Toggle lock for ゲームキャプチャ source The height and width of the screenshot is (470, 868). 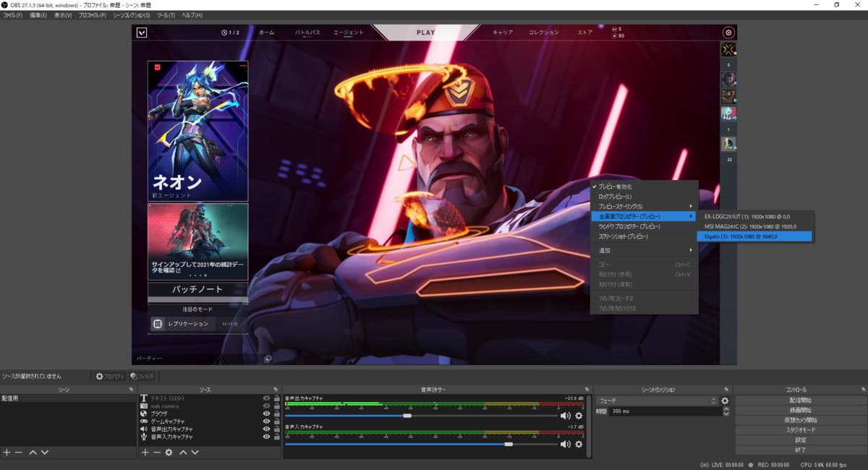click(x=276, y=422)
